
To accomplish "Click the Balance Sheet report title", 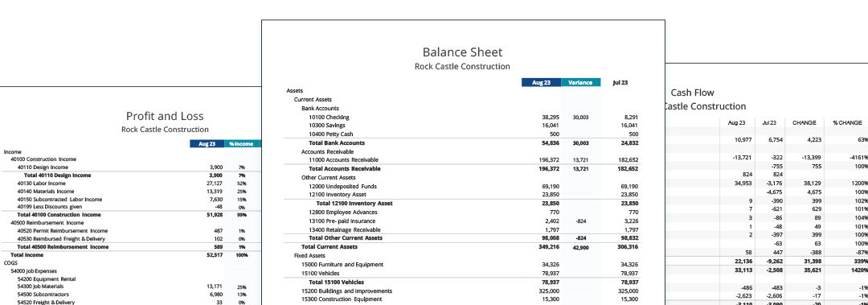I will [462, 52].
